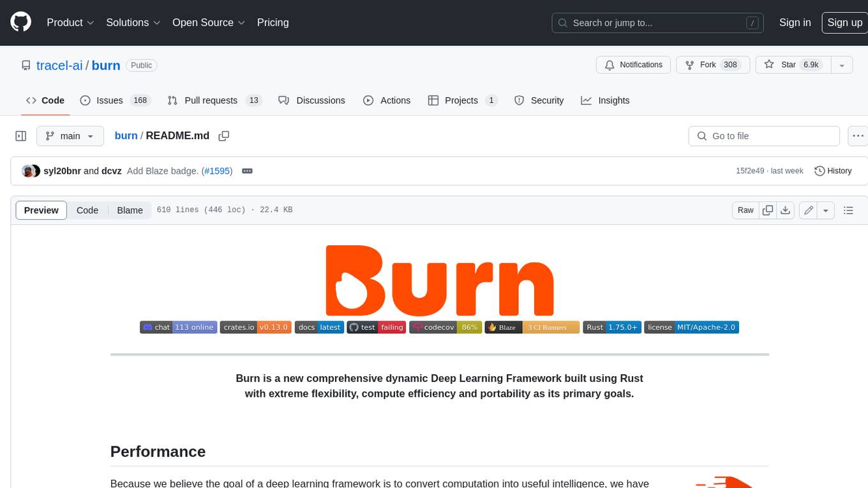Image resolution: width=868 pixels, height=488 pixels.
Task: Click the Notifications button
Action: click(634, 65)
